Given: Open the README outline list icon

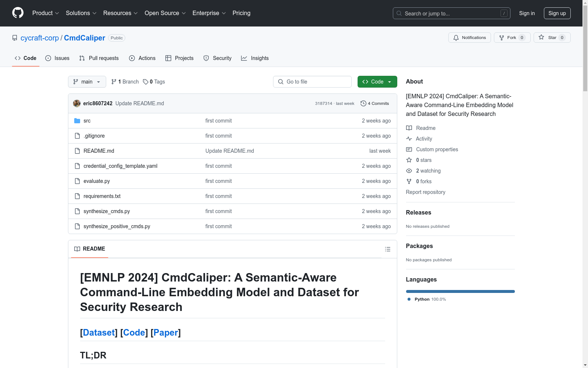Looking at the screenshot, I should tap(388, 249).
